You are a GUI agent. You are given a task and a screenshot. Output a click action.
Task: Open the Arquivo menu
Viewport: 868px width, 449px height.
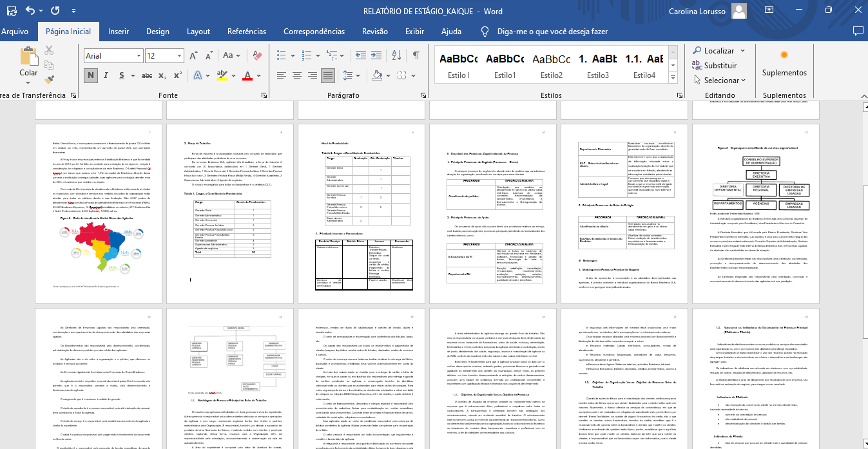click(15, 31)
